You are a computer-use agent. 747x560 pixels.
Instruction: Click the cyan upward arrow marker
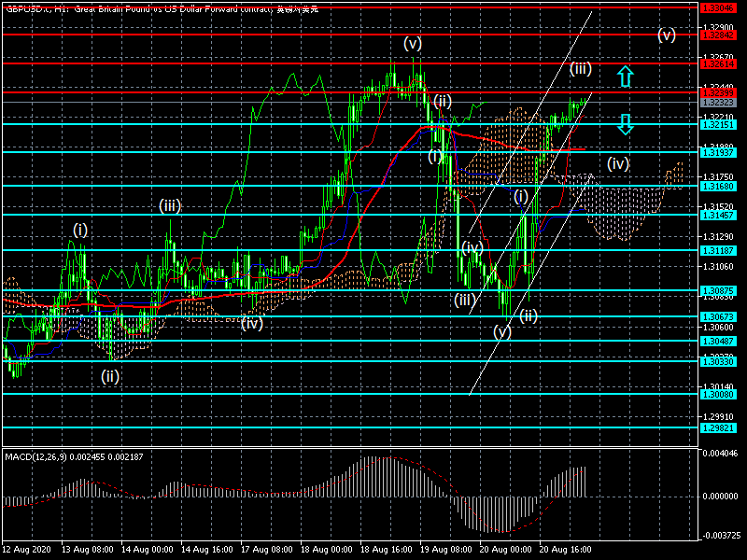(626, 77)
